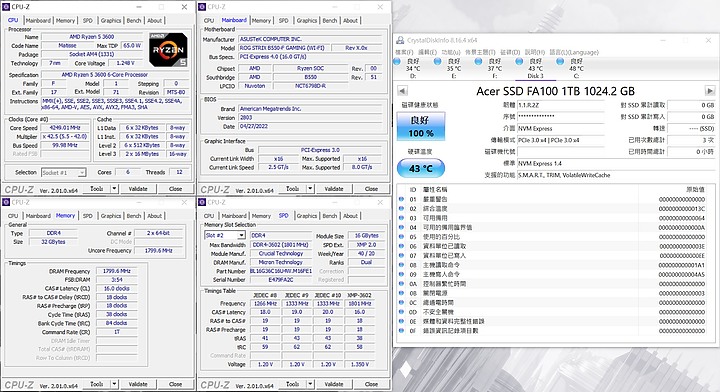720x392 pixels.
Task: Select the F: drive status circle at 37 °C
Action: (478, 62)
